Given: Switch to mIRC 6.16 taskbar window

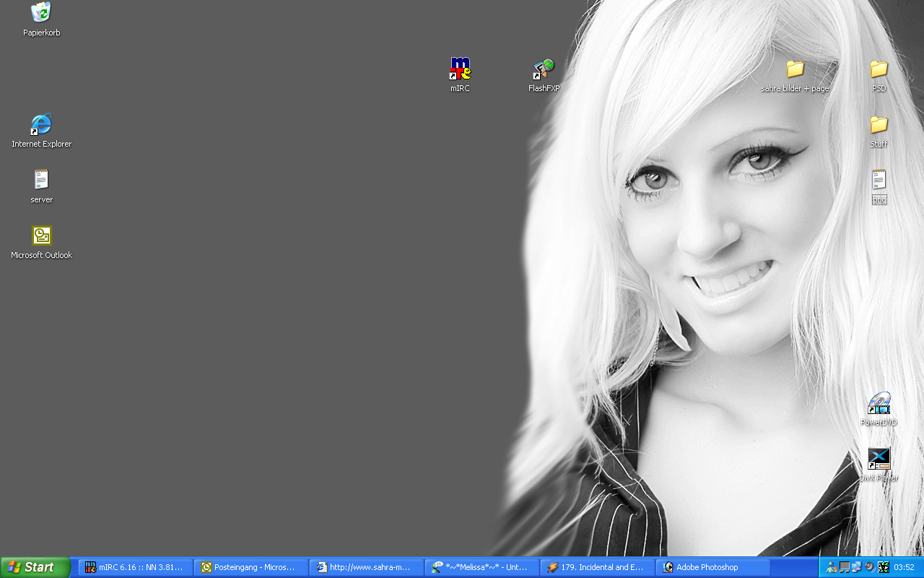Looking at the screenshot, I should [x=135, y=567].
